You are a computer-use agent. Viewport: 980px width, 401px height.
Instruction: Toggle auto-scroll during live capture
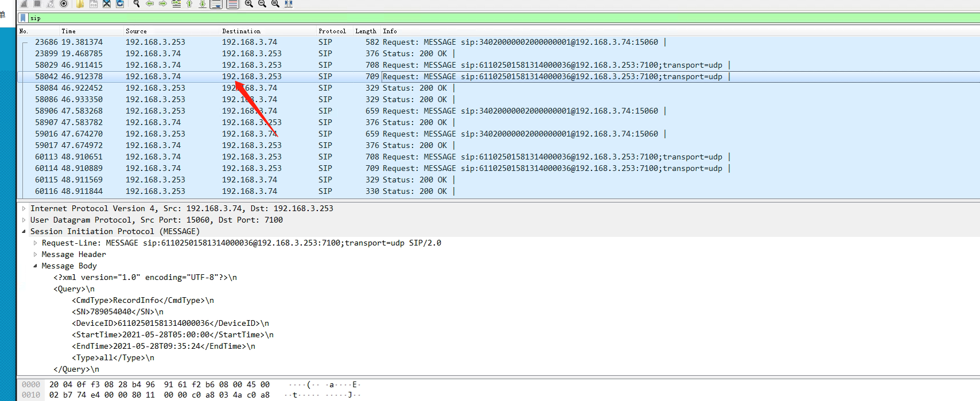click(x=216, y=4)
